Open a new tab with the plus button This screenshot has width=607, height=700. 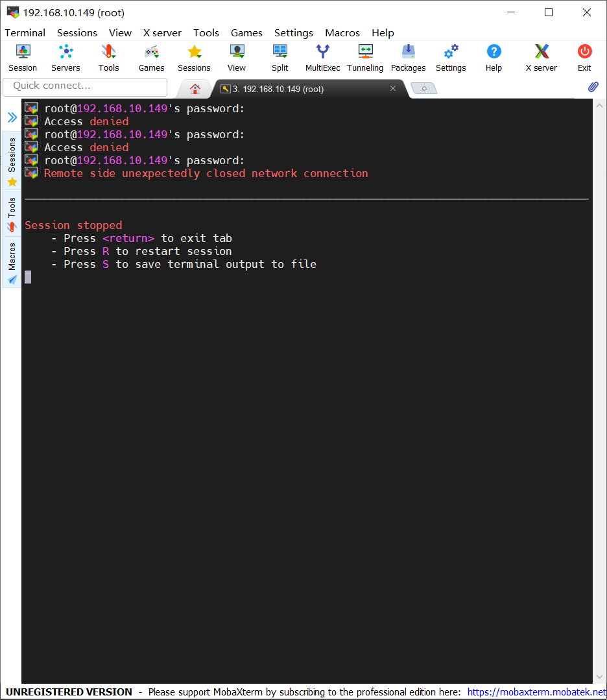pyautogui.click(x=423, y=88)
